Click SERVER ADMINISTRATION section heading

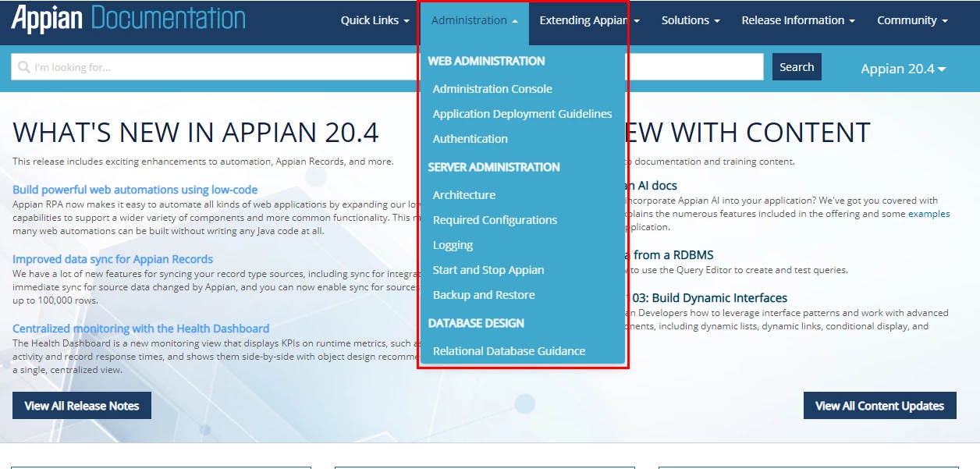tap(494, 167)
